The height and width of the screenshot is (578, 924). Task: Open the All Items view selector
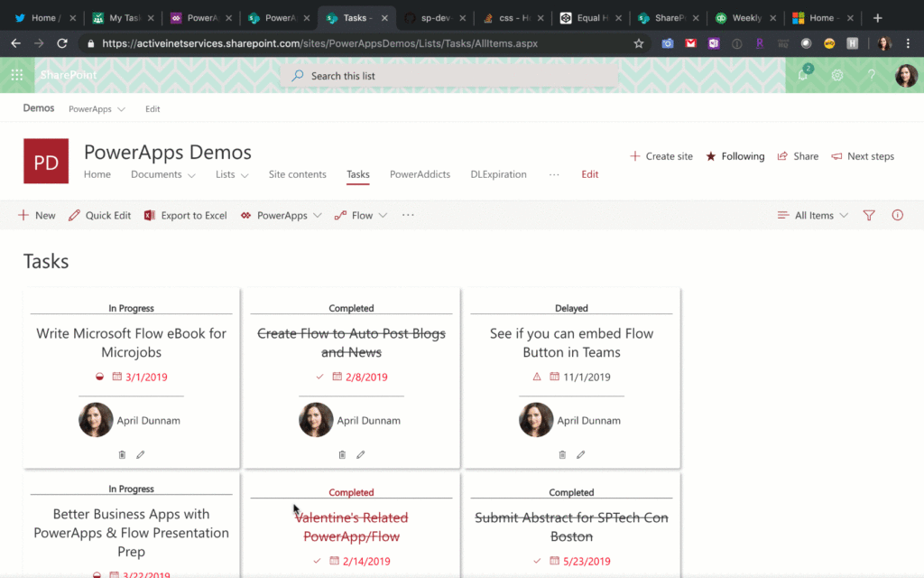click(812, 216)
